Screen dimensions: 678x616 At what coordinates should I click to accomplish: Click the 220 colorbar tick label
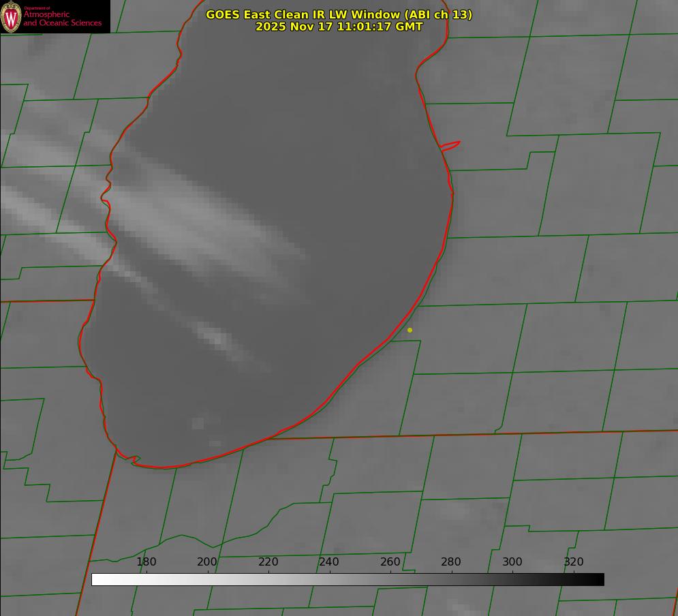(268, 561)
